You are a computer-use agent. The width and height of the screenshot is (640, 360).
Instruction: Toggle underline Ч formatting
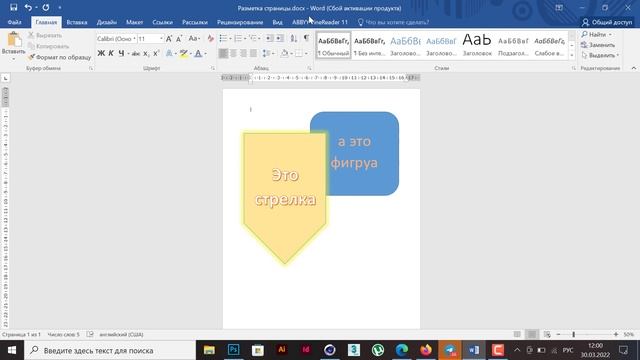[121, 53]
